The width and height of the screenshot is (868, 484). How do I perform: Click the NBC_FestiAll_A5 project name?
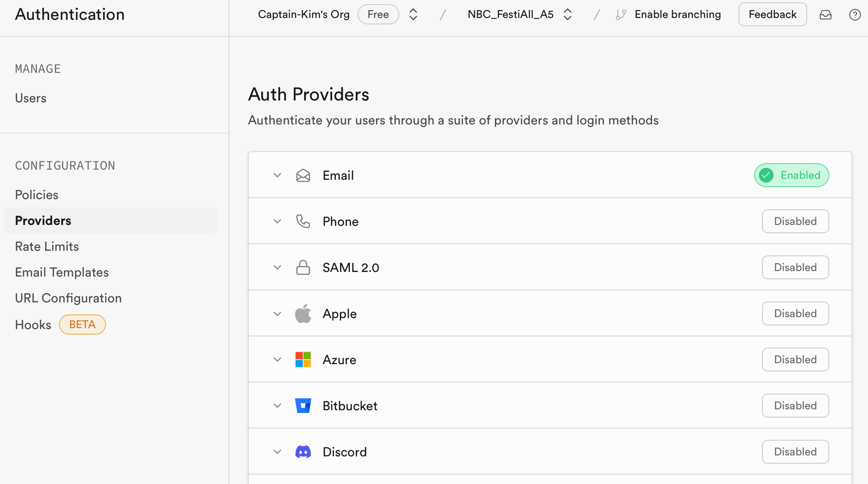pos(510,15)
